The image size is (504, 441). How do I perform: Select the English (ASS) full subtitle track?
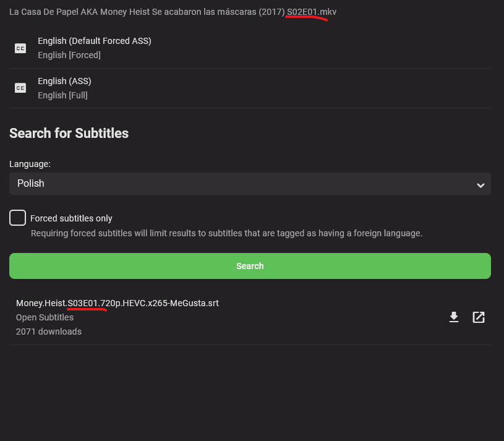(64, 81)
